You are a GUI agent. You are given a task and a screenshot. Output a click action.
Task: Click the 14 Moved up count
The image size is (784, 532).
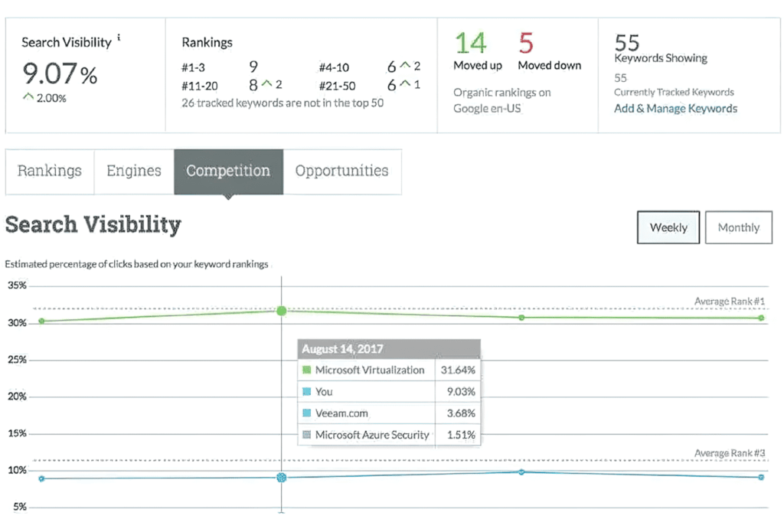[x=471, y=43]
